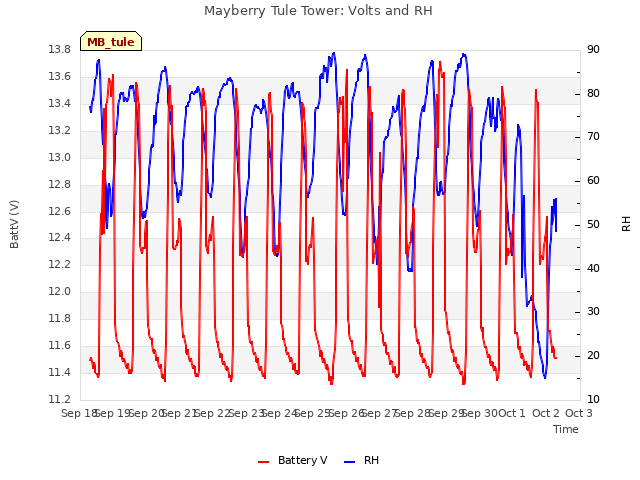The height and width of the screenshot is (480, 640).
Task: Click the 50 tick on RH axis
Action: [x=593, y=224]
